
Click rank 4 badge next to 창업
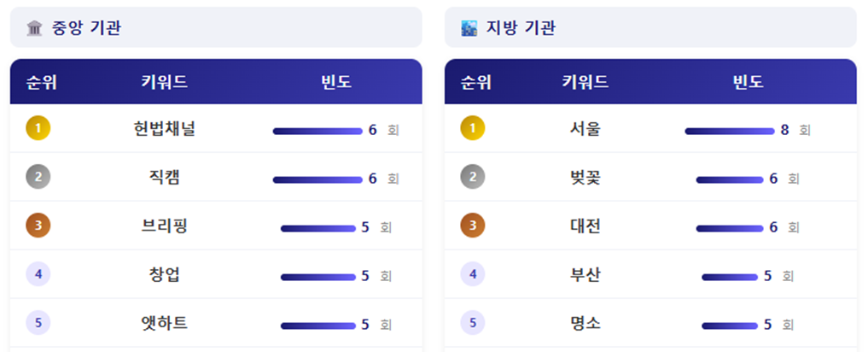tap(38, 275)
